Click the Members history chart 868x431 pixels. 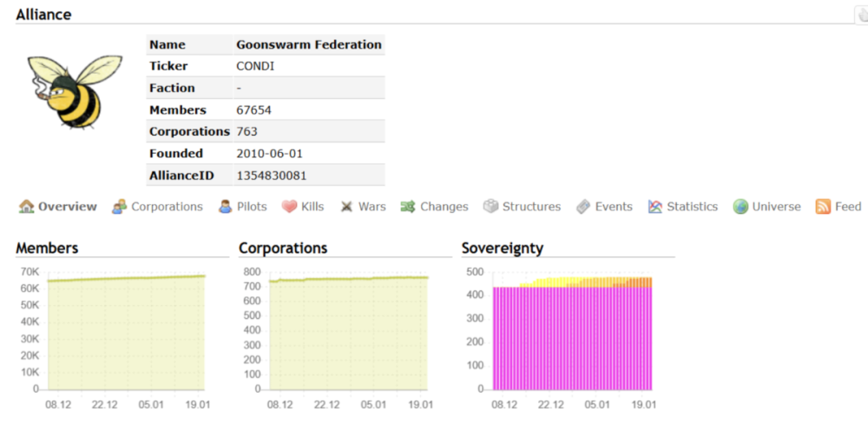125,335
